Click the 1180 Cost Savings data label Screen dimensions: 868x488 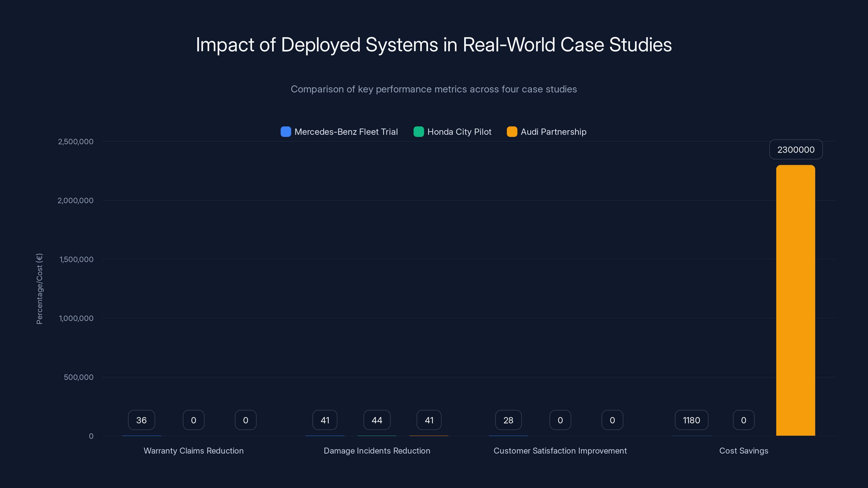click(691, 420)
